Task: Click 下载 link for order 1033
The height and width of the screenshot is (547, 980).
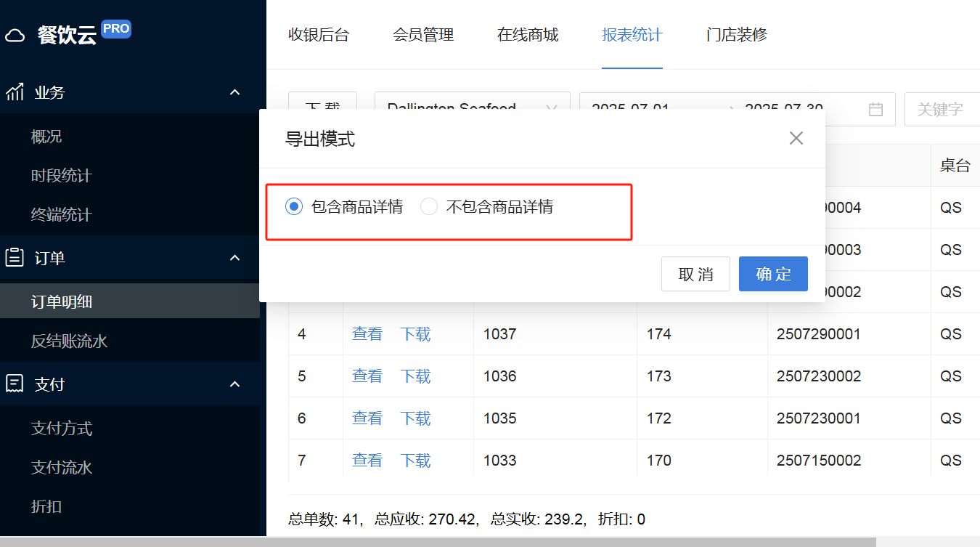Action: [x=416, y=461]
